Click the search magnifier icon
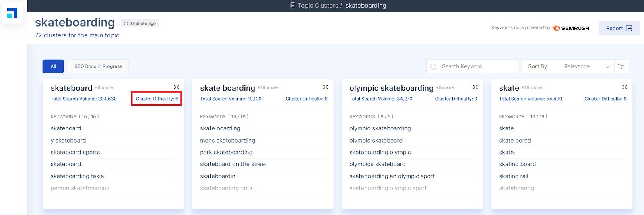Screen dimensions: 644x215 click(x=433, y=67)
